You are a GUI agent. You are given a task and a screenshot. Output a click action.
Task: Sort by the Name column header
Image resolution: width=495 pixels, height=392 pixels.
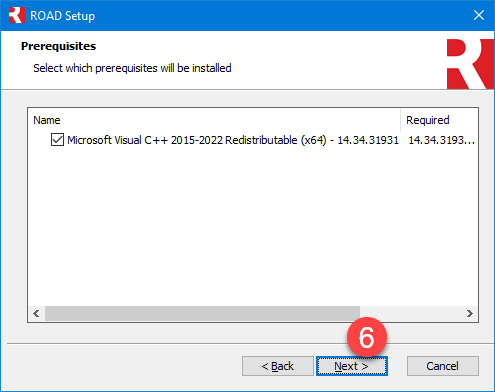click(x=214, y=120)
